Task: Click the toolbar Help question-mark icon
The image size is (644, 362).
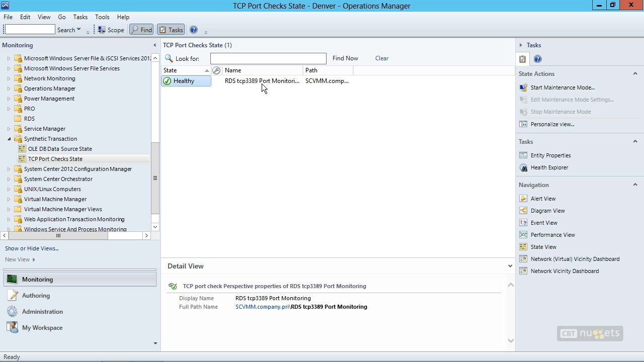Action: (x=194, y=30)
